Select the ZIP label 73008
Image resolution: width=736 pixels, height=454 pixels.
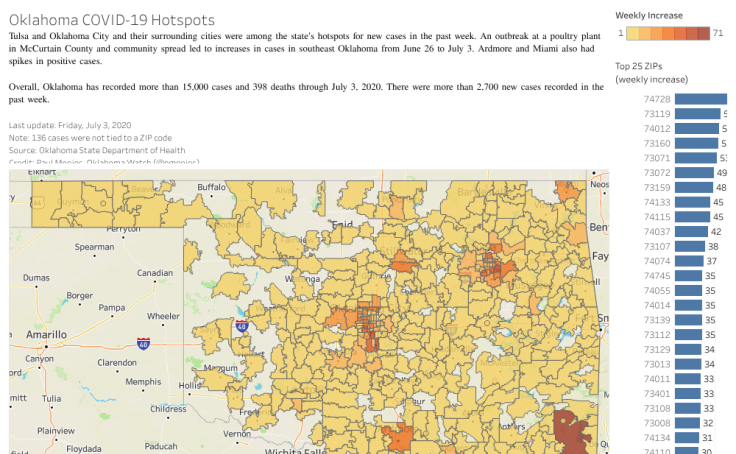click(657, 423)
